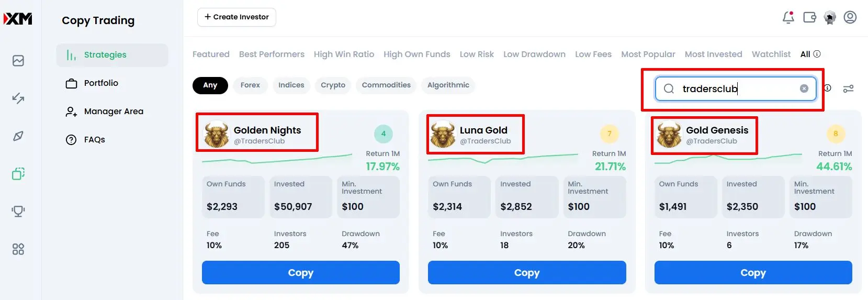Open the user profile account icon
868x300 pixels.
pos(850,17)
